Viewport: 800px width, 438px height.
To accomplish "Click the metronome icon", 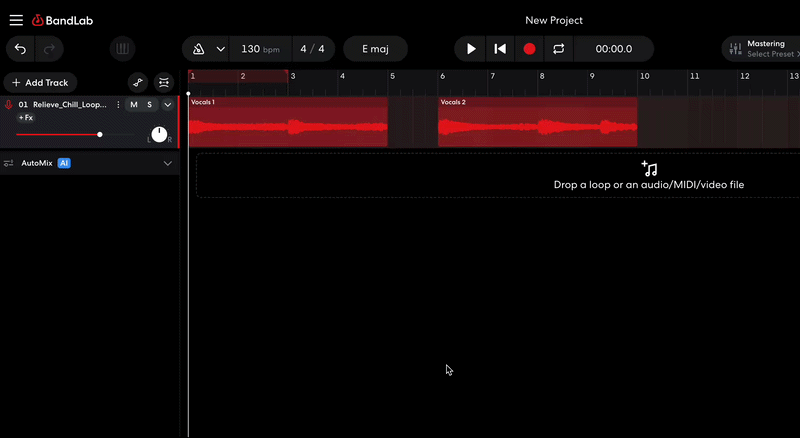I will pos(199,49).
